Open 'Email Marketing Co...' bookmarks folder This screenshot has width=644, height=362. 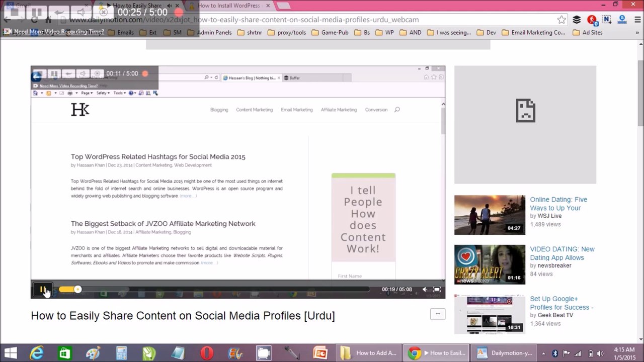point(533,33)
